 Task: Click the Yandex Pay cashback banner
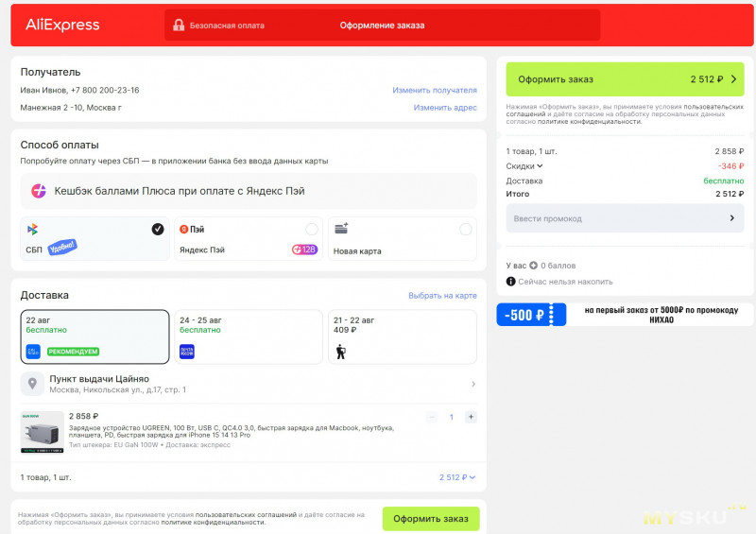249,191
